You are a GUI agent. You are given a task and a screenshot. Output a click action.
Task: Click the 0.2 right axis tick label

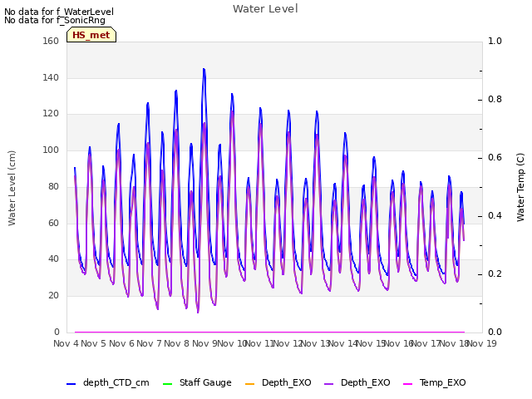pyautogui.click(x=495, y=273)
